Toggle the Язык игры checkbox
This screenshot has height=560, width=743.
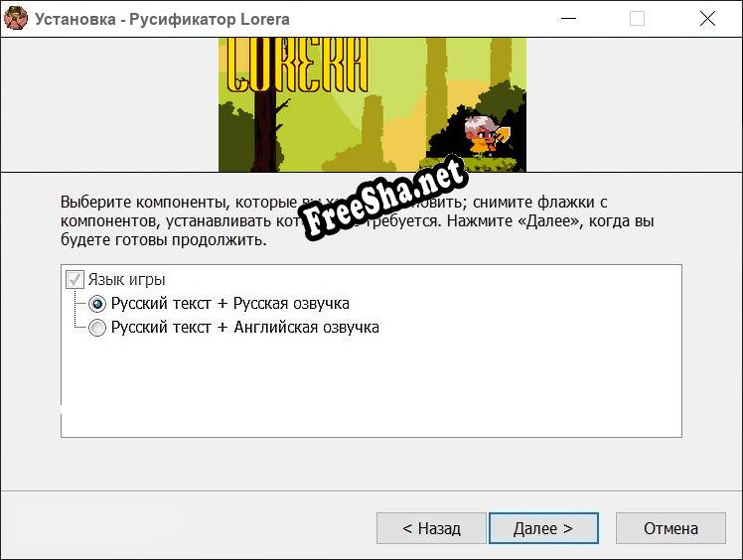tap(74, 280)
